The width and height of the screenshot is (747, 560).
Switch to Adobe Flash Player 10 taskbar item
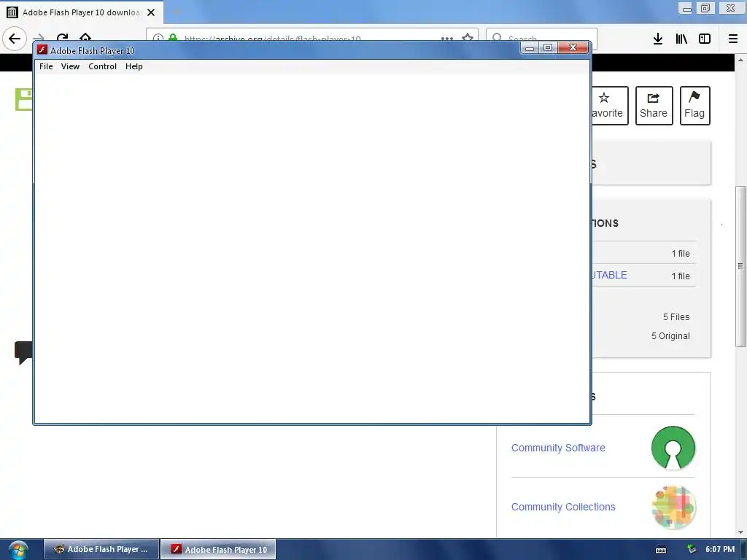click(x=218, y=550)
